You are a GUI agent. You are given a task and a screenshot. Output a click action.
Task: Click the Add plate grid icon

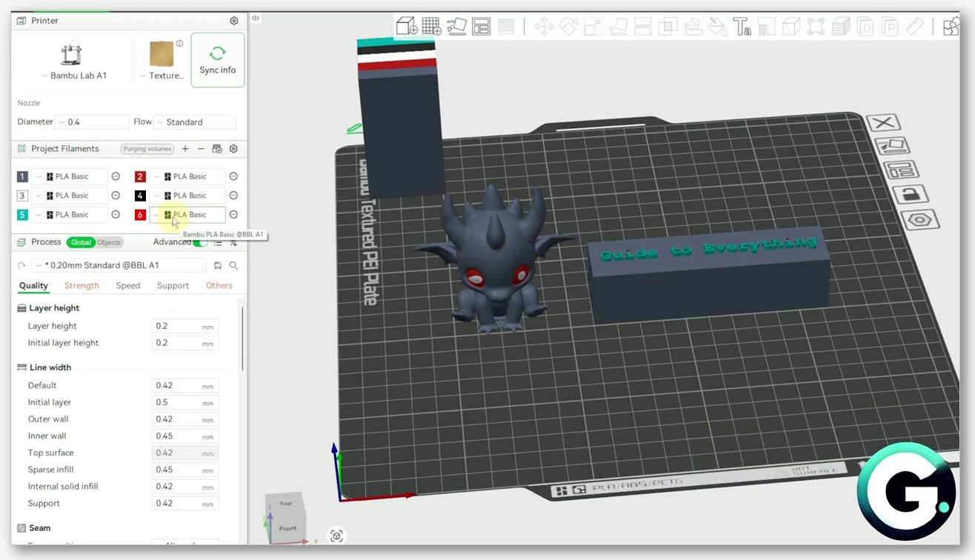(432, 27)
